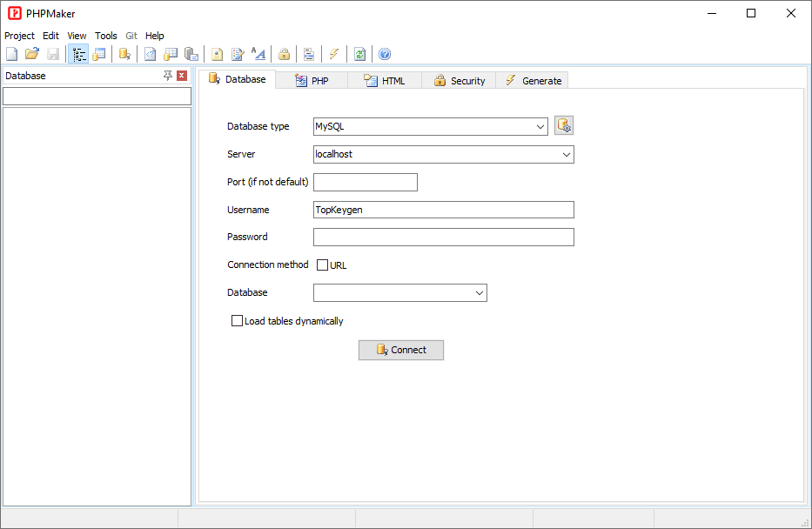812x529 pixels.
Task: Focus the Database panel search box
Action: (97, 97)
